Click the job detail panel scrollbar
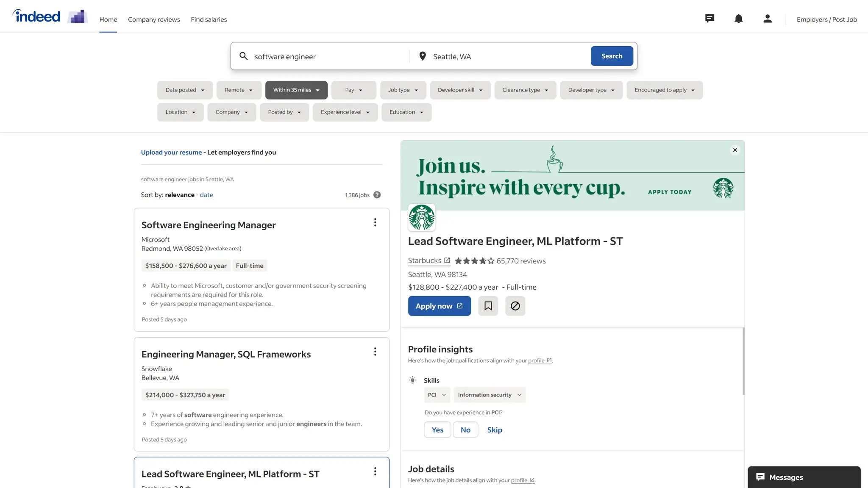The image size is (868, 488). (x=743, y=361)
